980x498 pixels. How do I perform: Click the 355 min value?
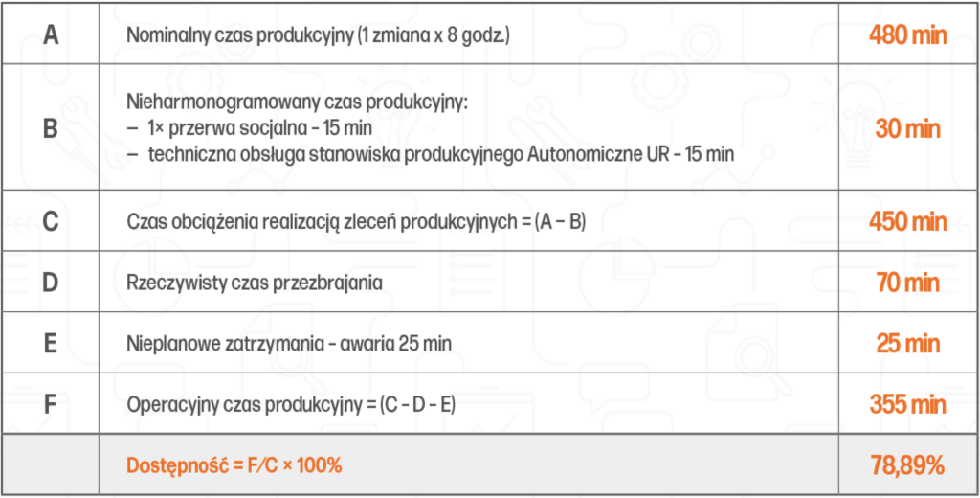click(x=907, y=403)
